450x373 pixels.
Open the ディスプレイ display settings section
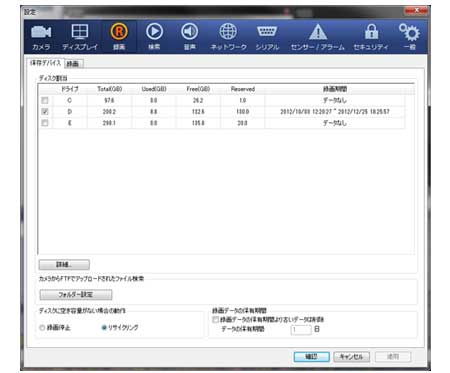tap(80, 37)
